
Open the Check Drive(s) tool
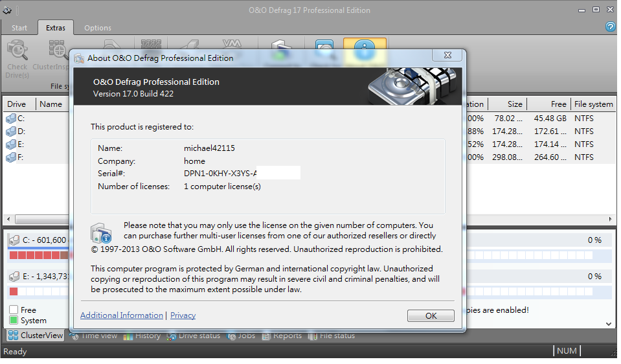coord(17,60)
